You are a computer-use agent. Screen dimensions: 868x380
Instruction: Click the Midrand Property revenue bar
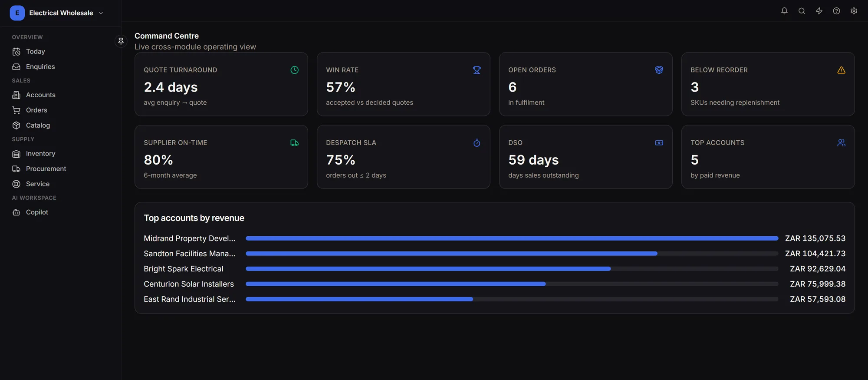pos(512,238)
